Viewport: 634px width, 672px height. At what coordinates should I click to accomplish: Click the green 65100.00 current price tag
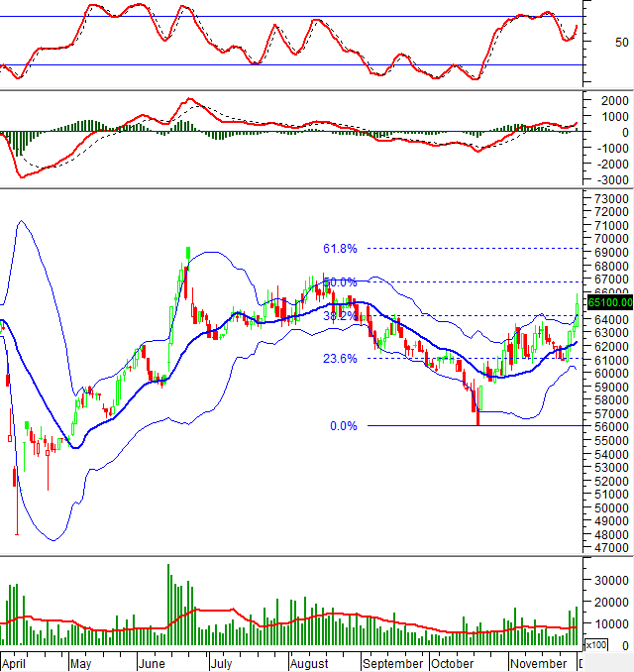[609, 303]
